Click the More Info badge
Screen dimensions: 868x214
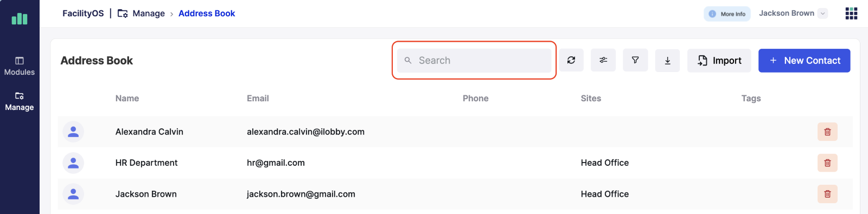[x=727, y=14]
